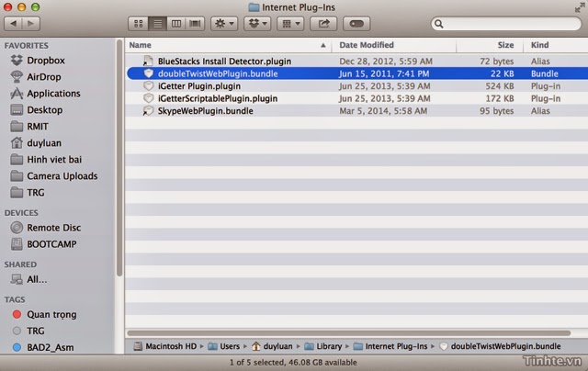Click the horizontal scrollbar in file list

pyautogui.click(x=349, y=332)
